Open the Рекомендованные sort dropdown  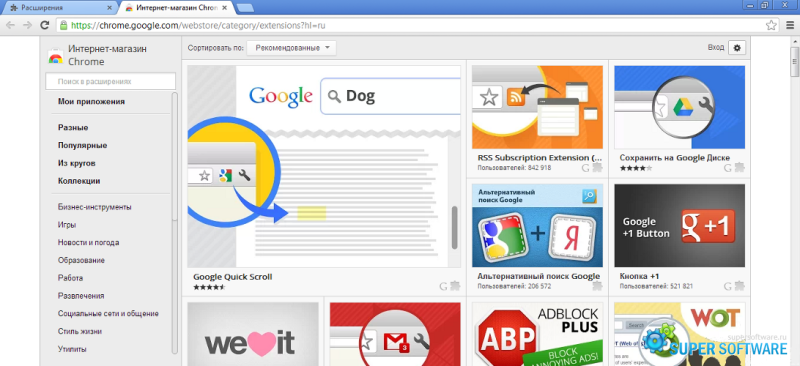pyautogui.click(x=291, y=48)
